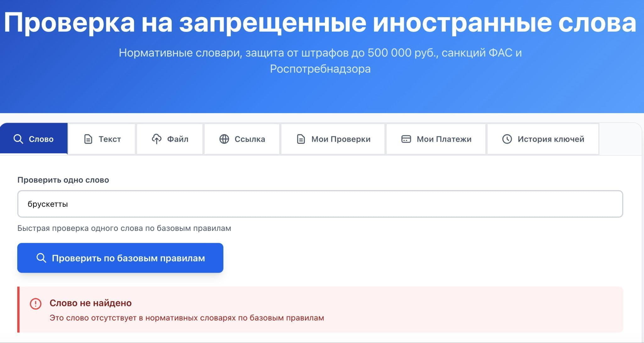Viewport: 644px width, 343px height.
Task: Switch to История ключей tab
Action: [x=543, y=139]
